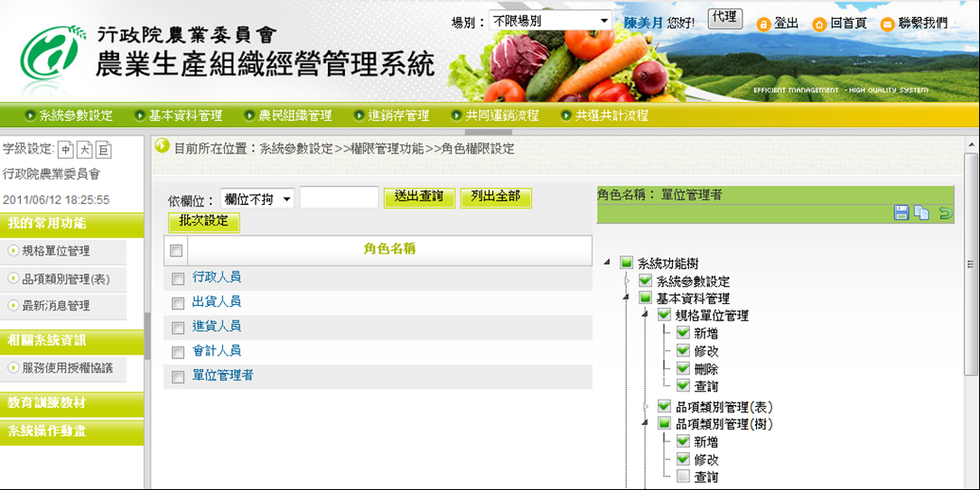Viewport: 980px width, 490px height.
Task: Click the green arrow icon before 目前所在位置
Action: click(x=163, y=146)
